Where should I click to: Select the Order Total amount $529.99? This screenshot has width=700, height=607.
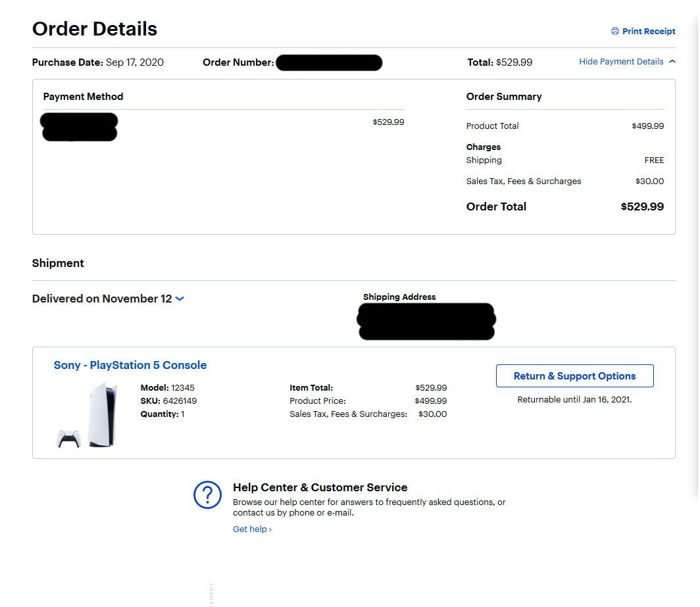pos(642,206)
